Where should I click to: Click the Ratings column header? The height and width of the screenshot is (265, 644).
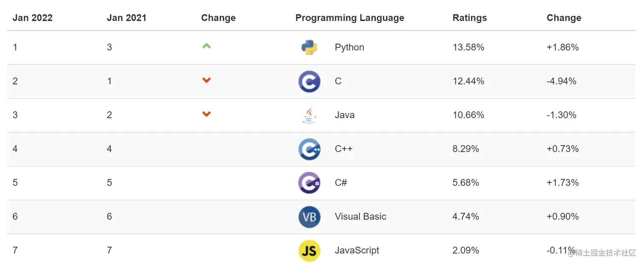(469, 18)
